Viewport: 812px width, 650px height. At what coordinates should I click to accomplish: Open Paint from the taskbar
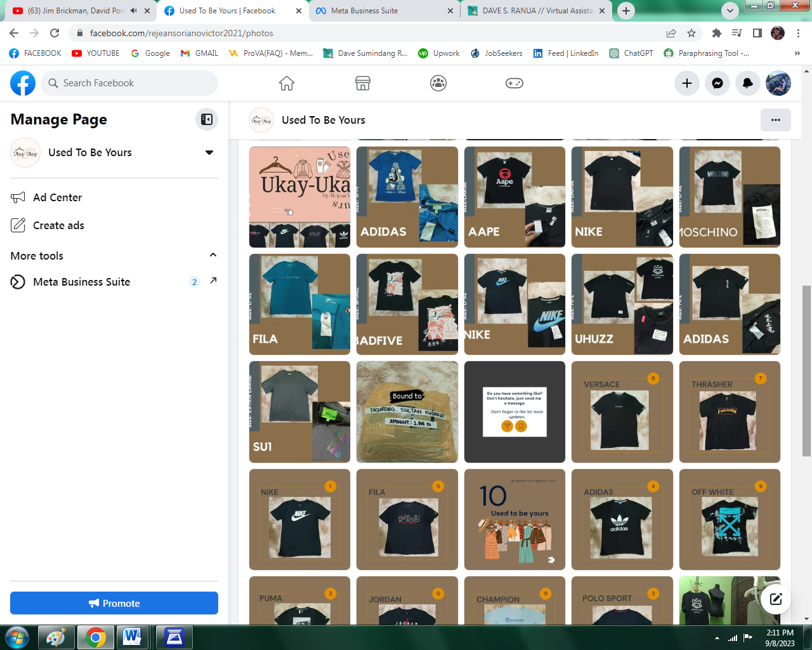click(56, 637)
